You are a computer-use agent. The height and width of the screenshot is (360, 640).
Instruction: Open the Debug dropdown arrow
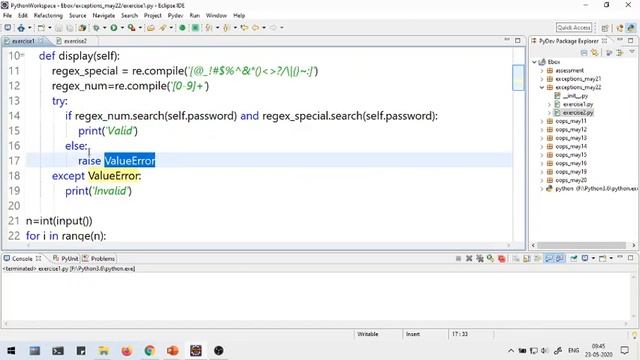point(104,28)
